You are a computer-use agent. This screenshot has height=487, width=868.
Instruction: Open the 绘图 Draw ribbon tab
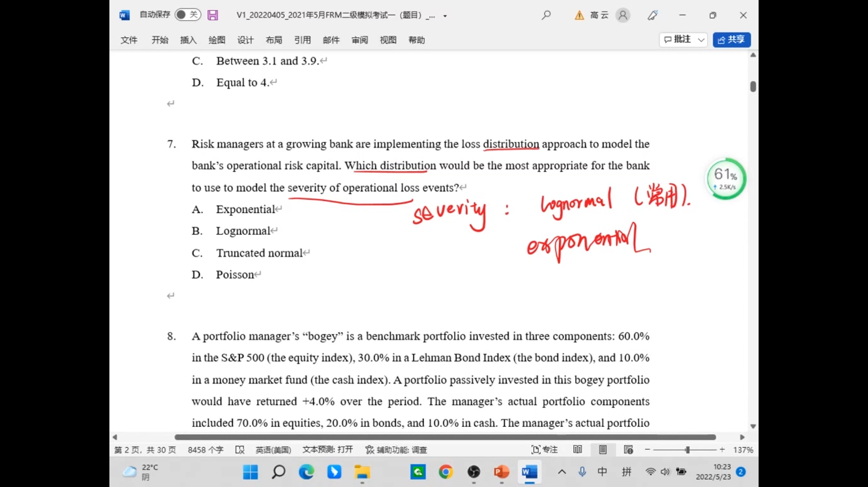pyautogui.click(x=217, y=40)
